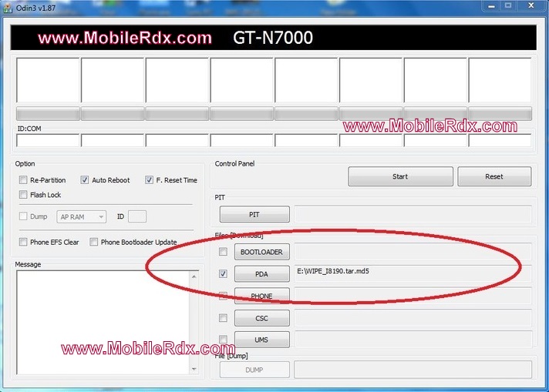This screenshot has height=392, width=549.
Task: Click the UMS file button
Action: pos(262,340)
